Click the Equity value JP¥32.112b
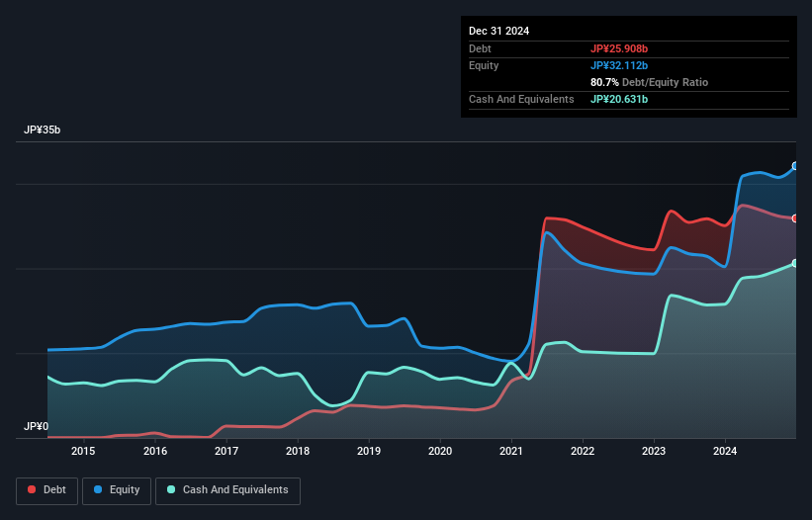 pyautogui.click(x=619, y=65)
